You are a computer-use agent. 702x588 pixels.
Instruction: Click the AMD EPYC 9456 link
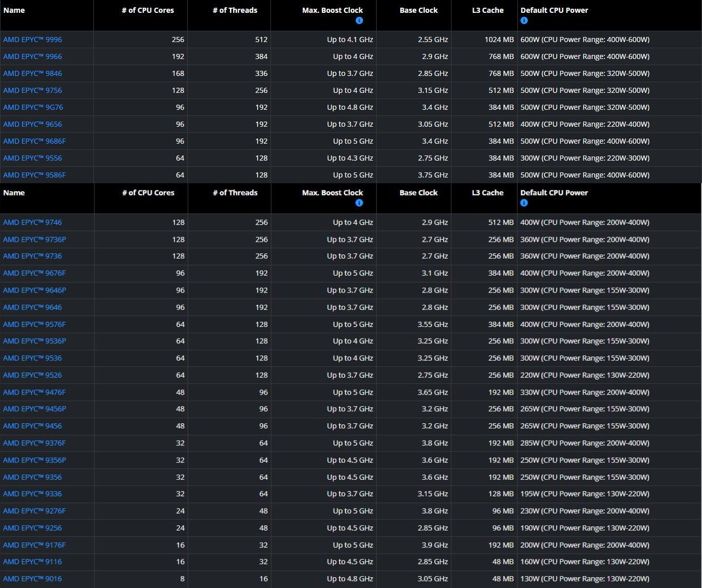point(32,426)
